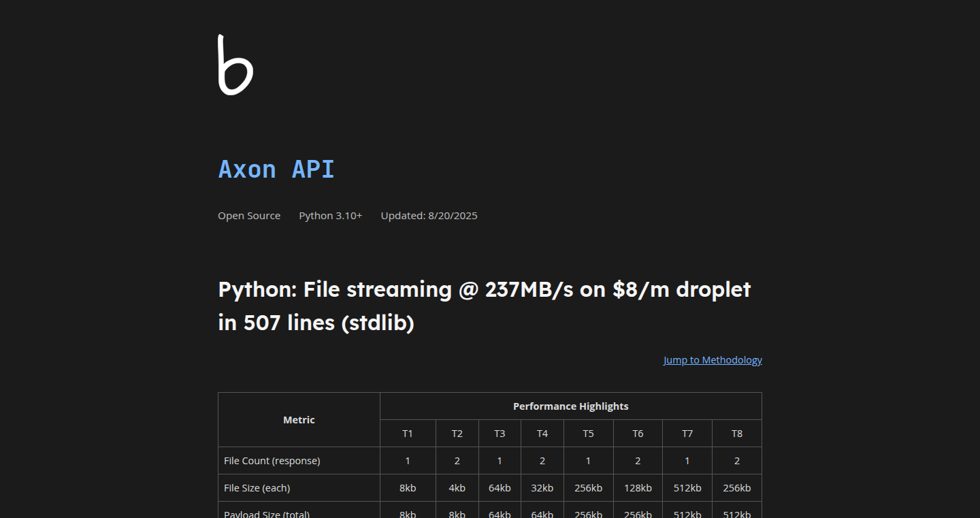980x518 pixels.
Task: Click the Metric column header
Action: coord(299,420)
